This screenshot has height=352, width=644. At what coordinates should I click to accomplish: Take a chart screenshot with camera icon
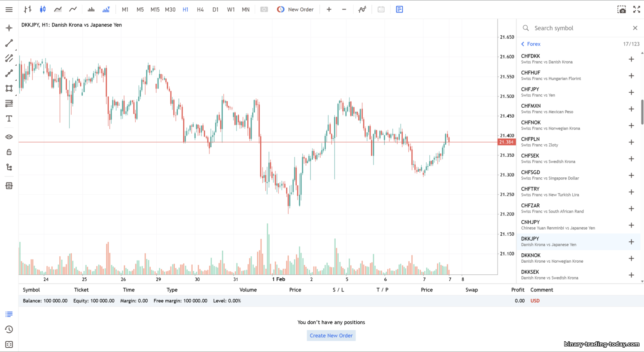[621, 9]
